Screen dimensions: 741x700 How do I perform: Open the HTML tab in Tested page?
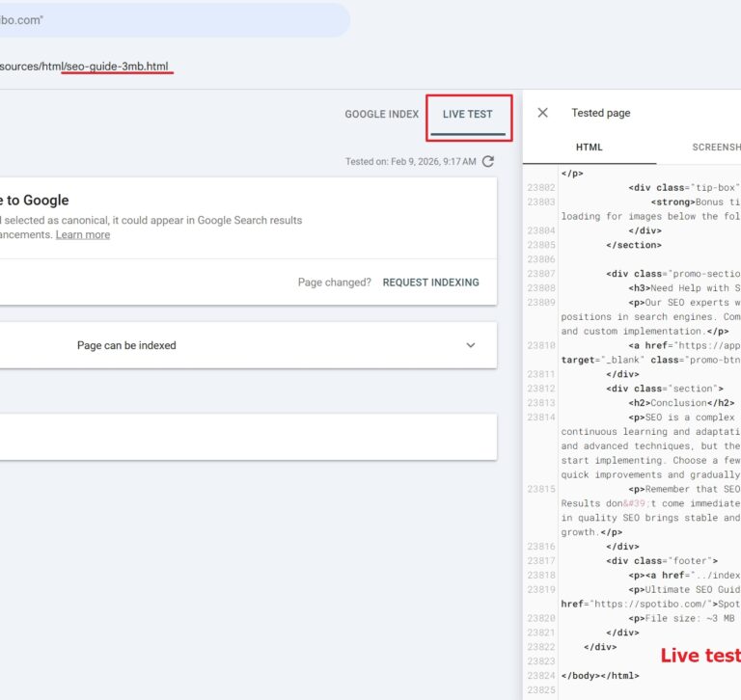[589, 148]
